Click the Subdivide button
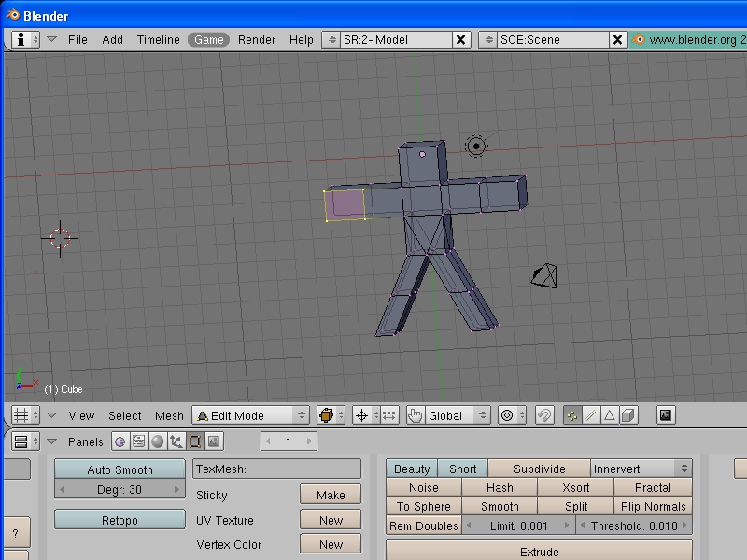The height and width of the screenshot is (560, 747). tap(540, 469)
